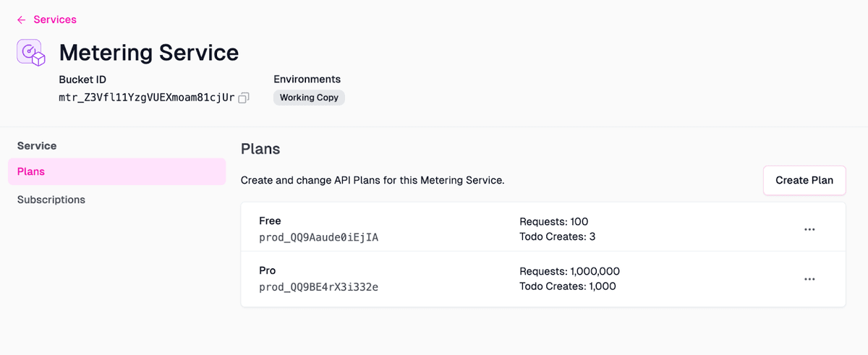Copy the Bucket ID with the copy icon
868x355 pixels.
click(244, 98)
